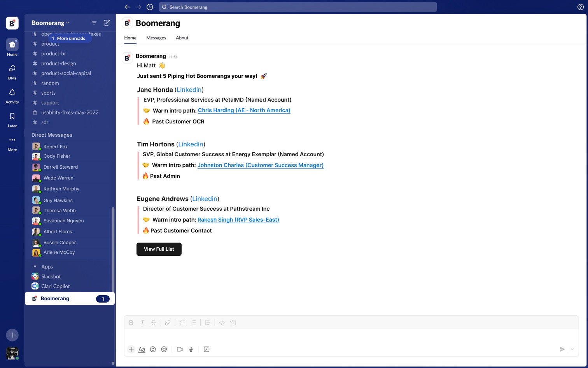Open history clock icon
The image size is (588, 368).
150,7
